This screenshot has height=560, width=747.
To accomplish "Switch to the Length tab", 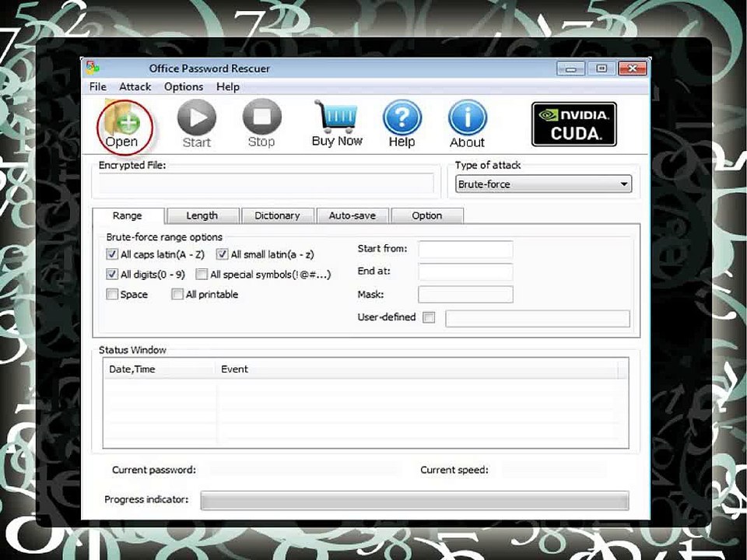I will tap(202, 215).
